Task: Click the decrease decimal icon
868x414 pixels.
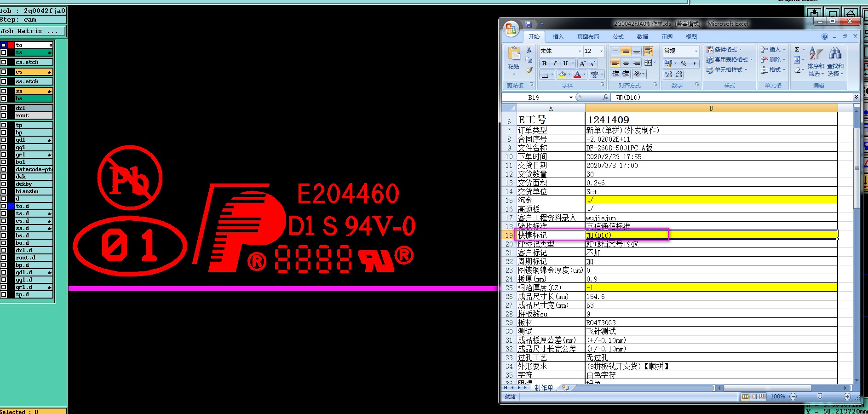Action: [x=679, y=75]
